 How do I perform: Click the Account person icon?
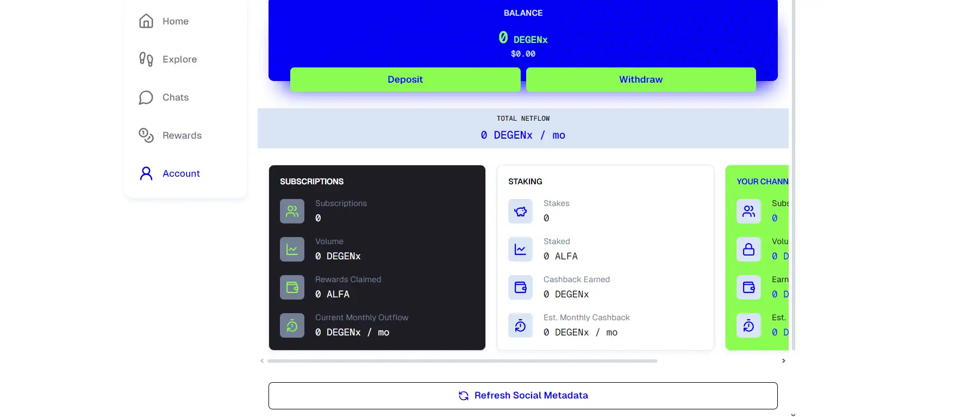(x=146, y=173)
